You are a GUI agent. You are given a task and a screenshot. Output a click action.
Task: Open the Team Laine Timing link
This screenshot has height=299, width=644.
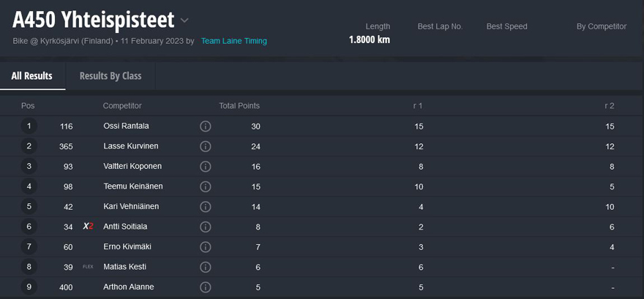coord(233,41)
